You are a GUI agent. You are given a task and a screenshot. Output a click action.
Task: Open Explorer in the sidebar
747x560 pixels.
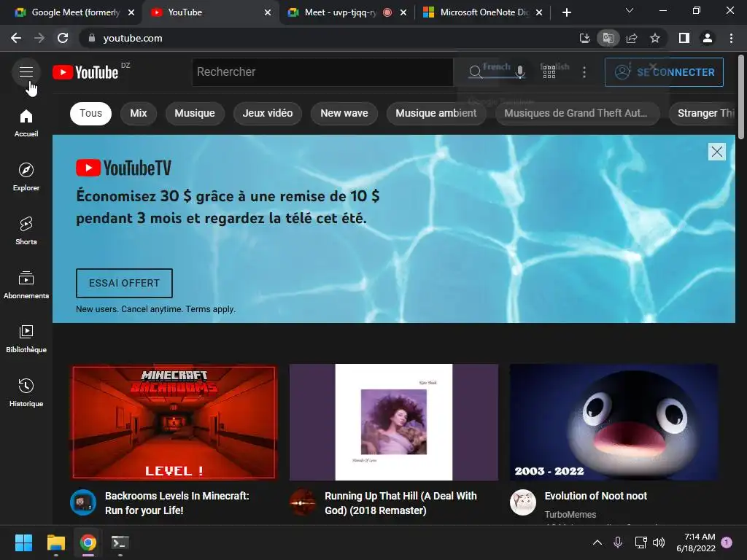[26, 176]
